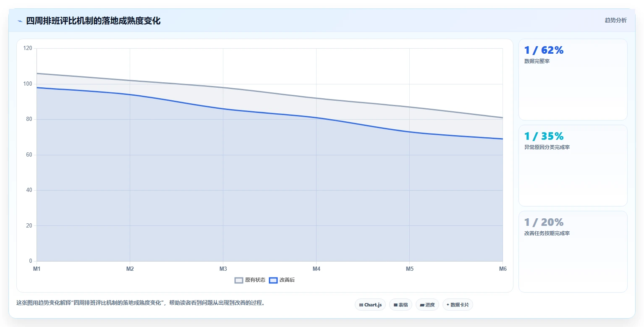Screen dimensions: 644x327
Task: Select the 表格 tag chip
Action: tap(401, 305)
